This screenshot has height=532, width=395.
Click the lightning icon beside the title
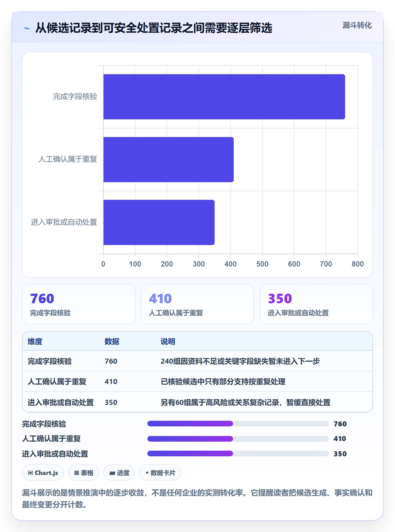[x=27, y=28]
